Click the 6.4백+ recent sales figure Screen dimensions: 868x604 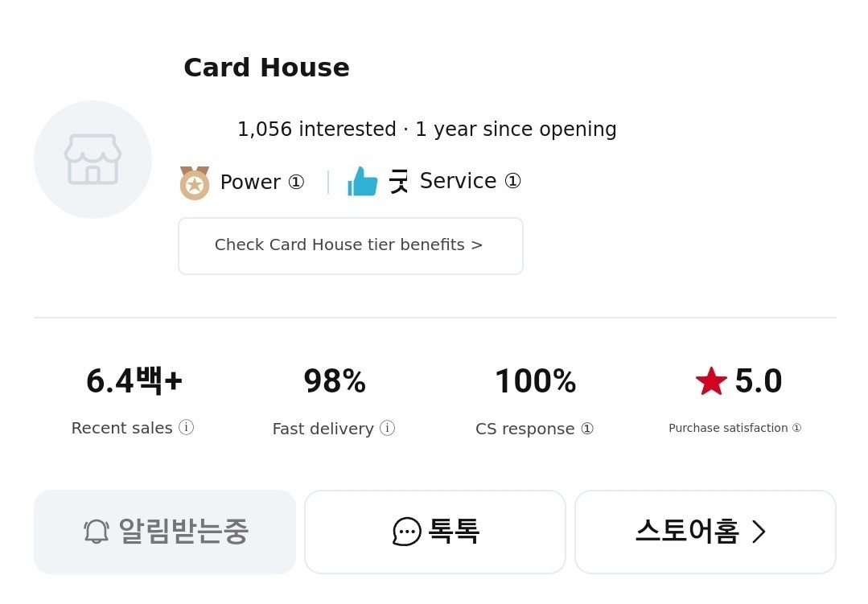pos(134,381)
